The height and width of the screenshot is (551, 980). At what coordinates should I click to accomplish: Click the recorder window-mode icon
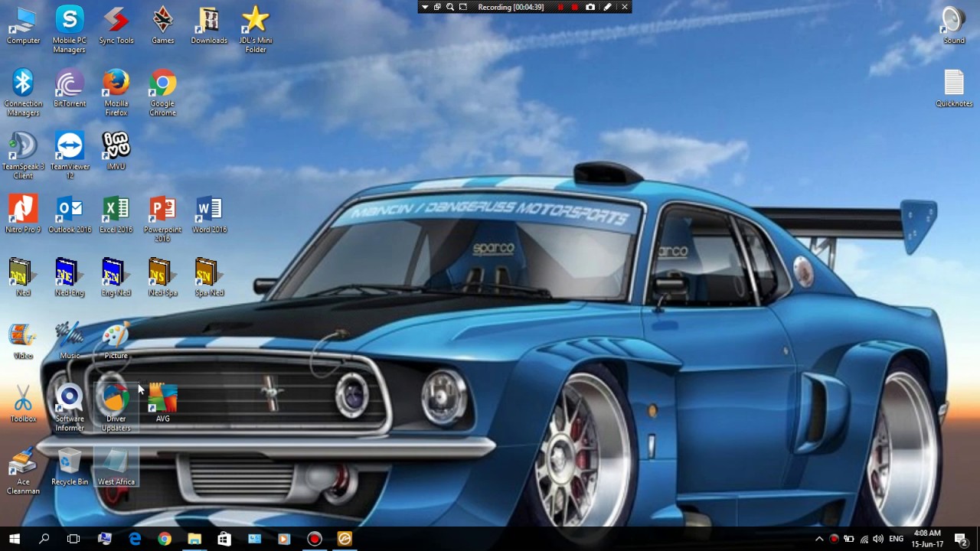pyautogui.click(x=437, y=7)
